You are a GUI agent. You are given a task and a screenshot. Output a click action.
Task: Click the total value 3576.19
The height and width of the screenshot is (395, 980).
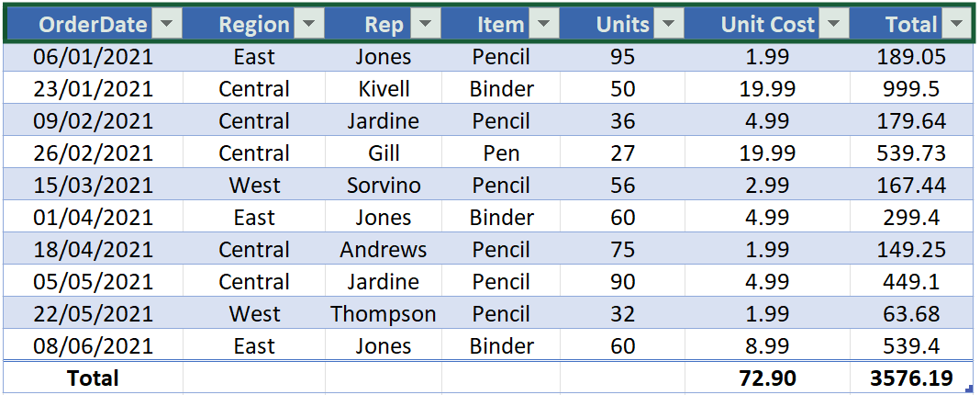tap(910, 378)
